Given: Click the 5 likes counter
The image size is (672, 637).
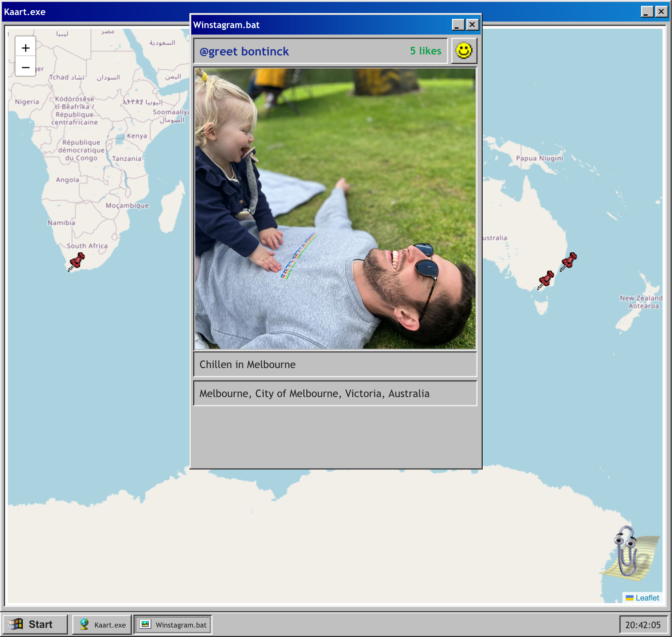Looking at the screenshot, I should coord(425,51).
